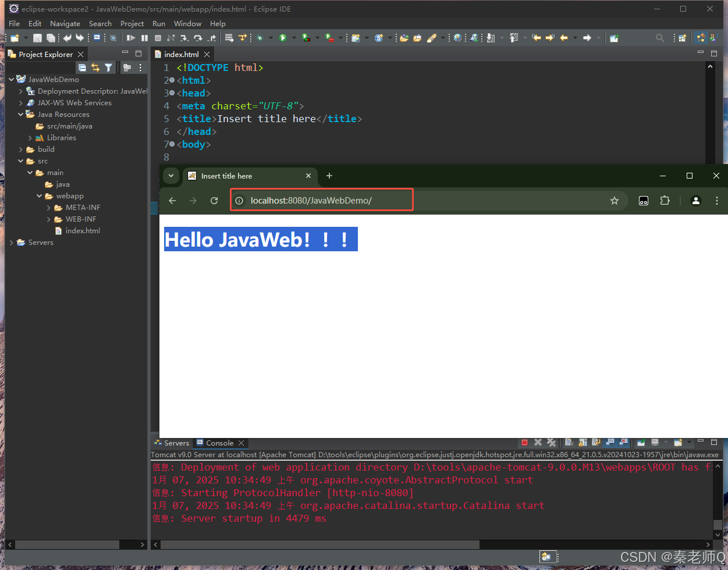Click the Search magnifier icon in toolbar
The image size is (728, 570).
tap(659, 38)
